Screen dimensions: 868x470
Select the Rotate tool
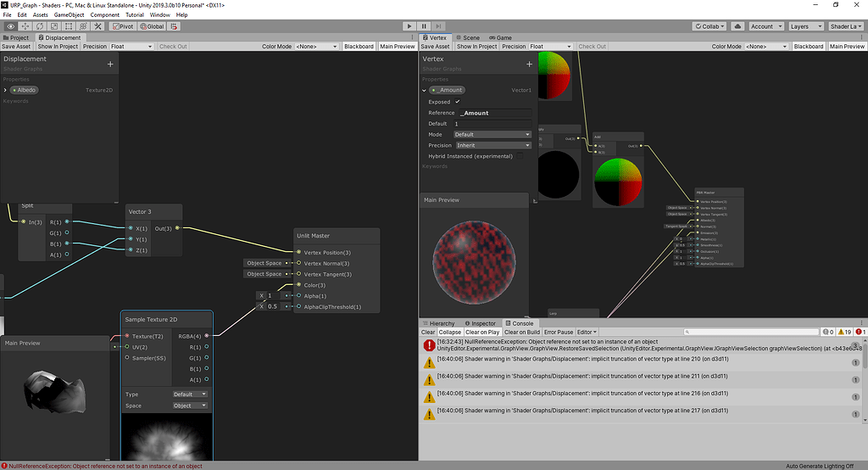pos(40,26)
